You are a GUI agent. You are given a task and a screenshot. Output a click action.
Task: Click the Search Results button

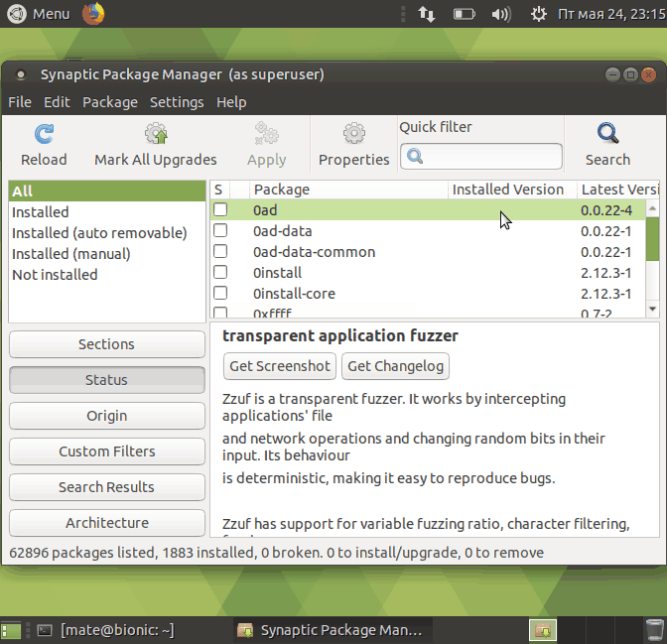pyautogui.click(x=107, y=487)
